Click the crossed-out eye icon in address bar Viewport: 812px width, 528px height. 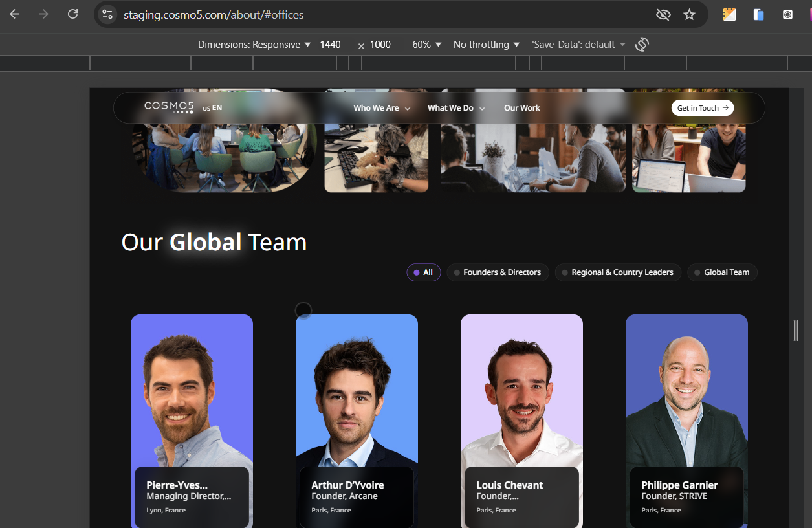point(663,14)
